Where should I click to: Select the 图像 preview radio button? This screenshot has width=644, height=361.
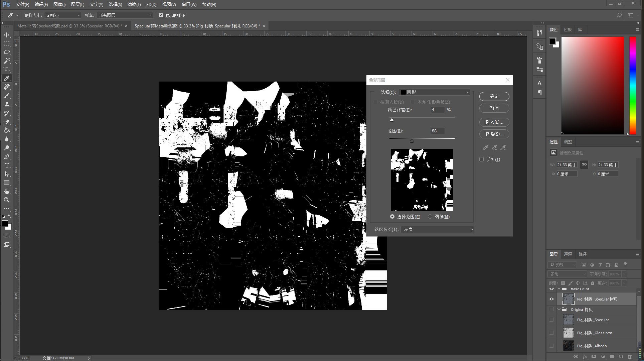430,217
